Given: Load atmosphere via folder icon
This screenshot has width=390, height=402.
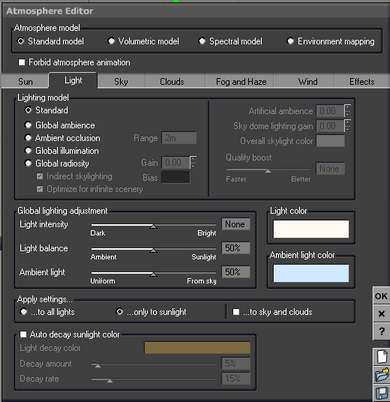Looking at the screenshot, I should tap(382, 374).
